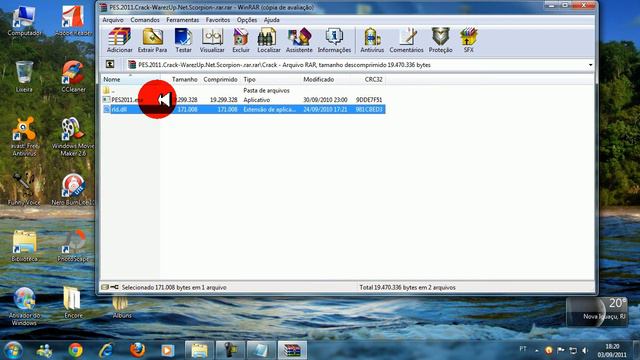Open the Localizar search tool

pyautogui.click(x=269, y=40)
